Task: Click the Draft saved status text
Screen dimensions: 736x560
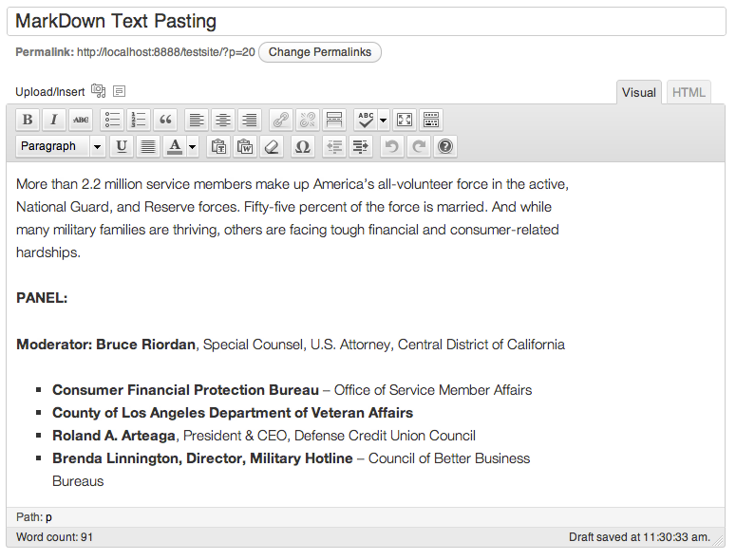Action: coord(639,537)
